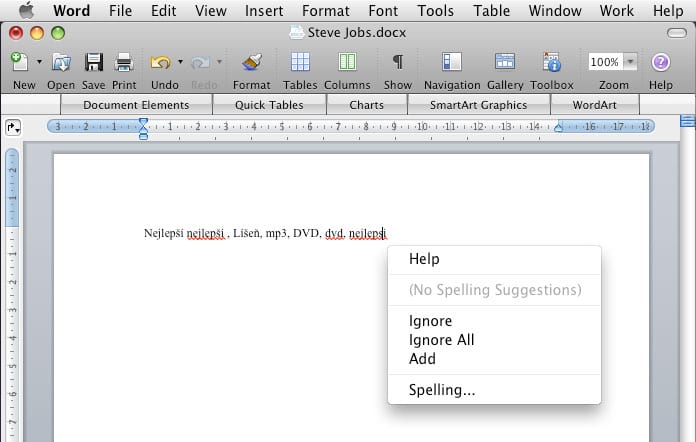Viewport: 696px width, 442px height.
Task: Open the New document dropdown arrow
Action: coord(39,62)
